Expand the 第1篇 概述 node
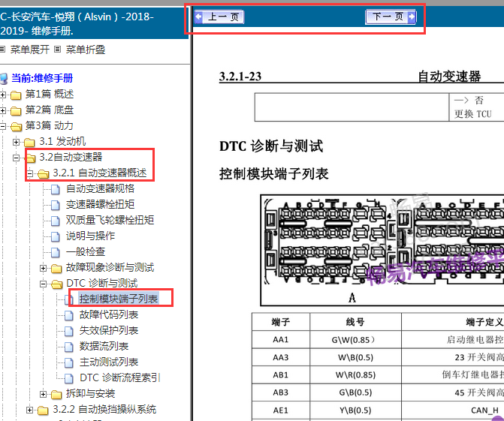Screen dimensions: 504x421 point(3,95)
